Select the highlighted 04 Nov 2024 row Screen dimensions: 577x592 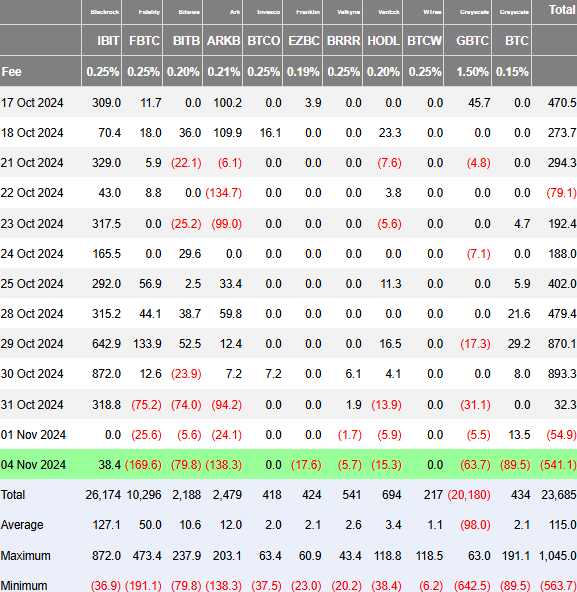click(288, 464)
